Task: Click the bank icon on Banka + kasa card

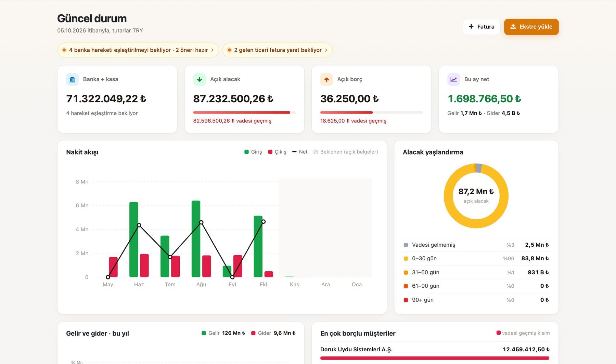Action: click(72, 79)
